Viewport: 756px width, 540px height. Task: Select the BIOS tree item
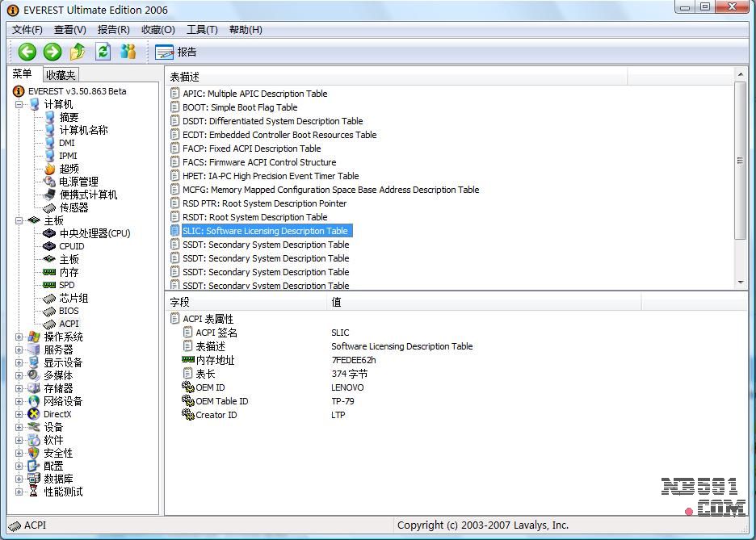[x=69, y=311]
